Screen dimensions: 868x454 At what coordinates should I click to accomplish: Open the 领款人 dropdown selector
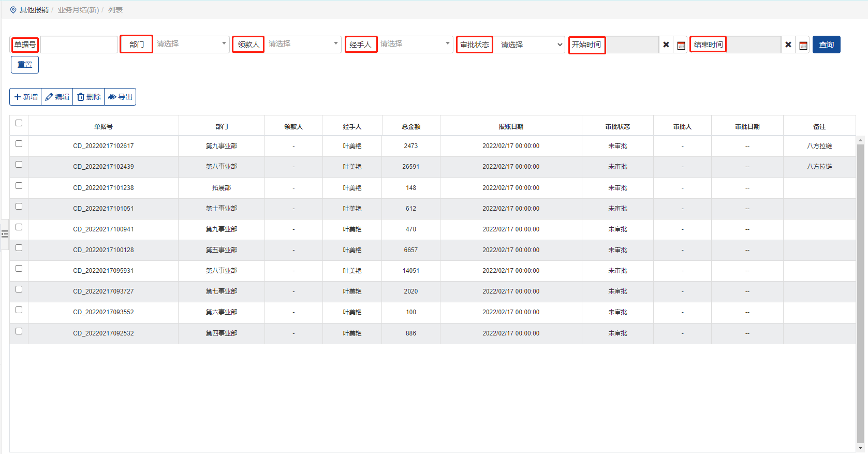(303, 44)
